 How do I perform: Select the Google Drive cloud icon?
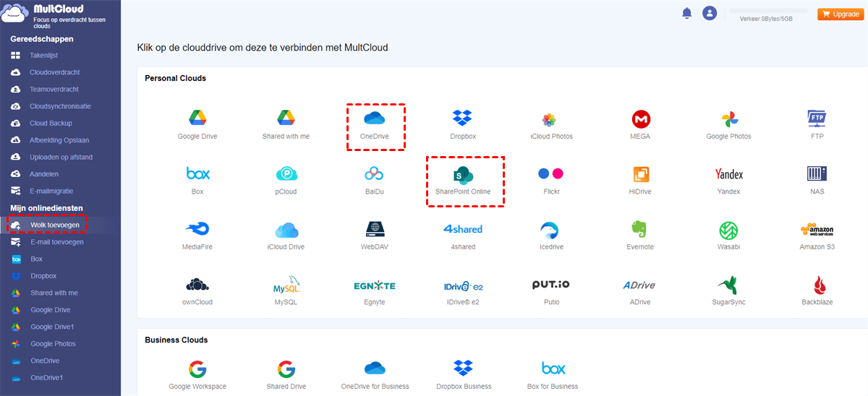click(x=197, y=119)
